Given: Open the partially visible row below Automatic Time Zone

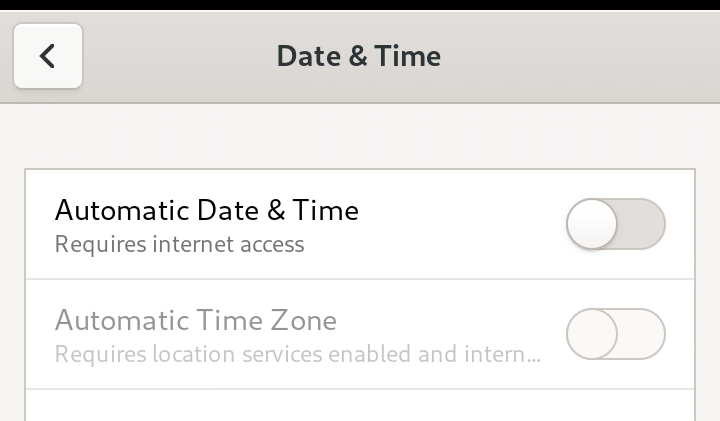Looking at the screenshot, I should [360, 406].
